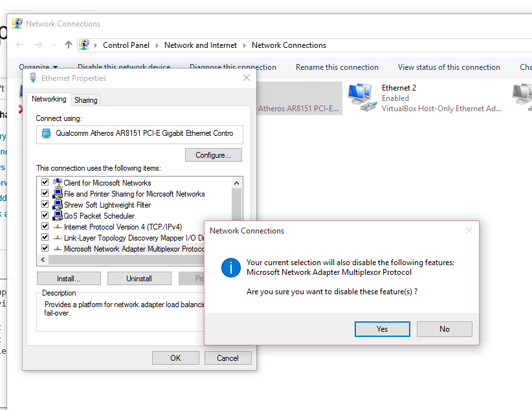
Task: Select Link-Layer Topology Discovery Mapper icon
Action: (x=58, y=237)
